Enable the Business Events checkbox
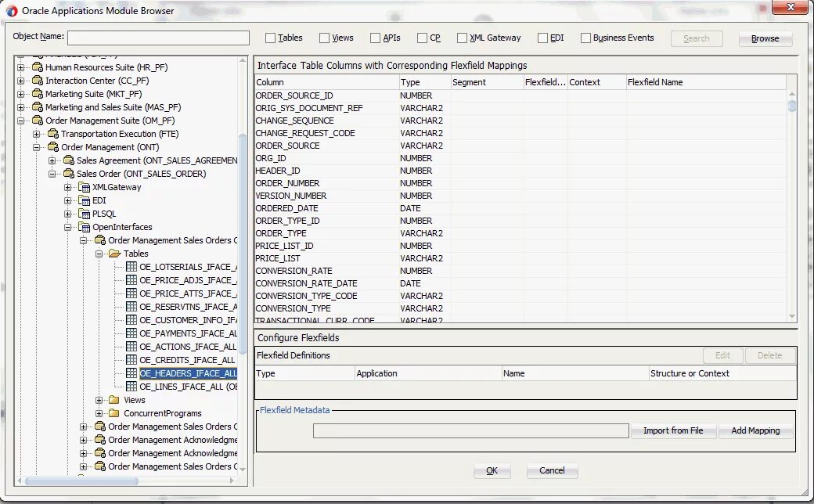 [585, 38]
